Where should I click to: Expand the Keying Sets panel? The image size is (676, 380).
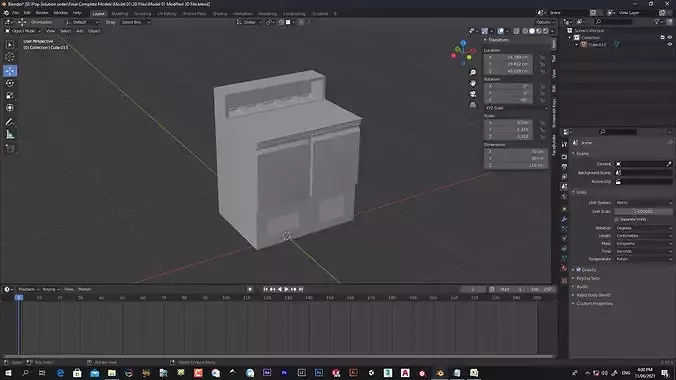tap(588, 278)
